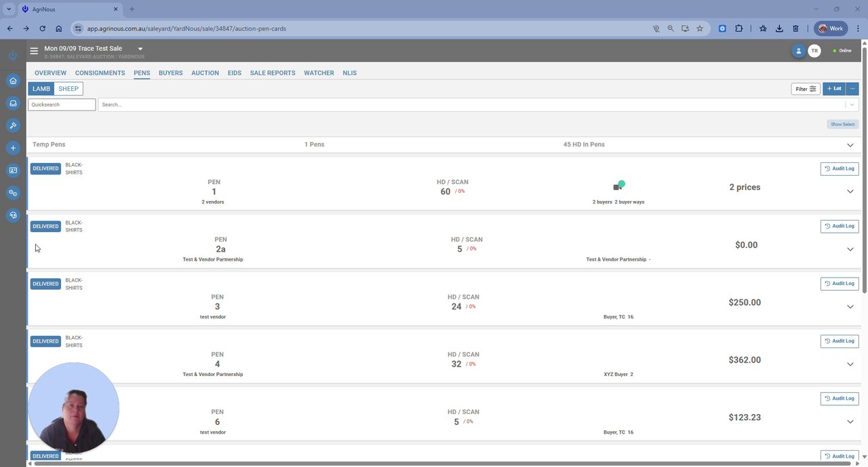Click the buyers tag icon on Pen 1
This screenshot has width=868, height=467.
tap(618, 186)
